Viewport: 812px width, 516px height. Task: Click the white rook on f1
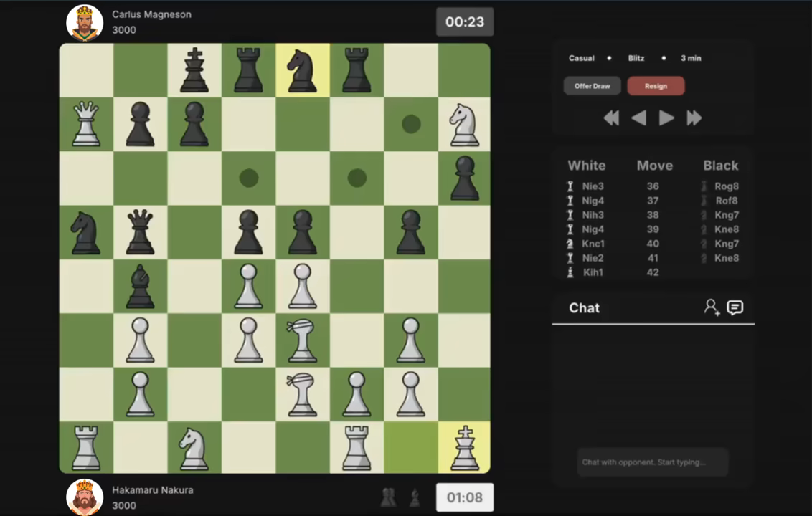point(357,449)
